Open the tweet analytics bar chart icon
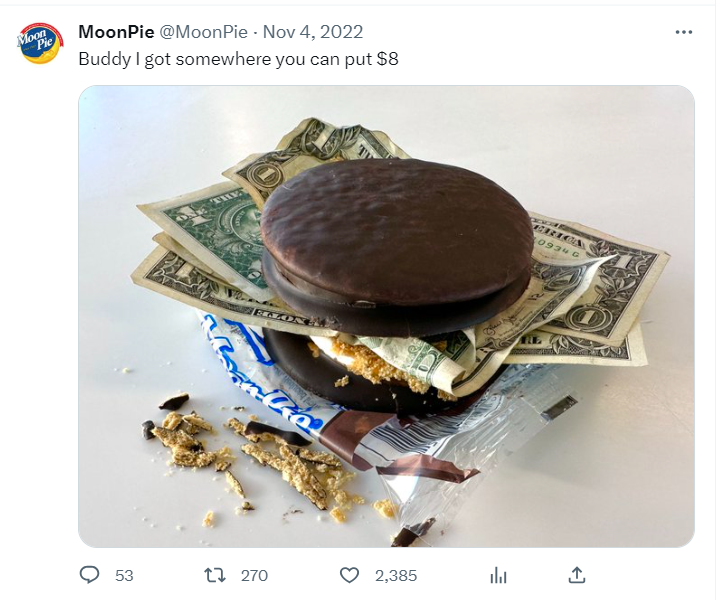 pos(498,575)
